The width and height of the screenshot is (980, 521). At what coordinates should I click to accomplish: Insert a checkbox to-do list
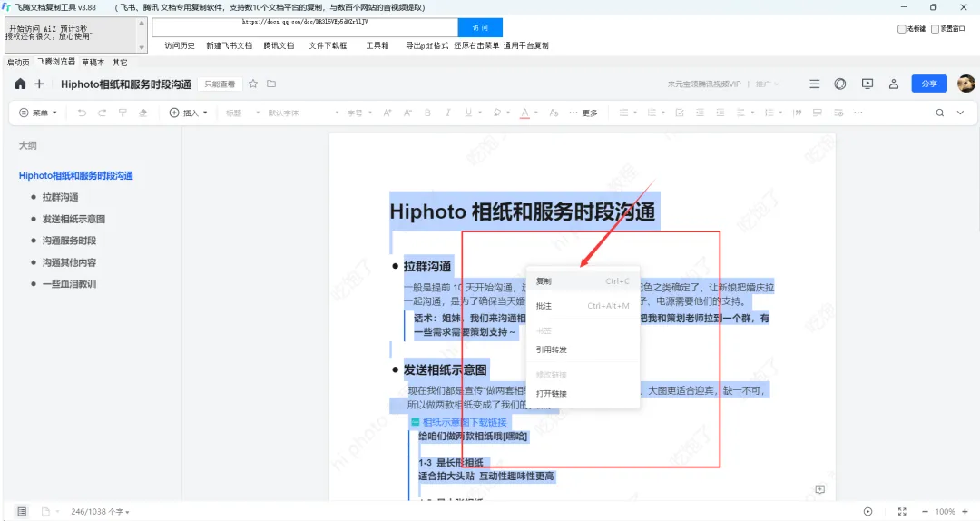click(x=680, y=113)
